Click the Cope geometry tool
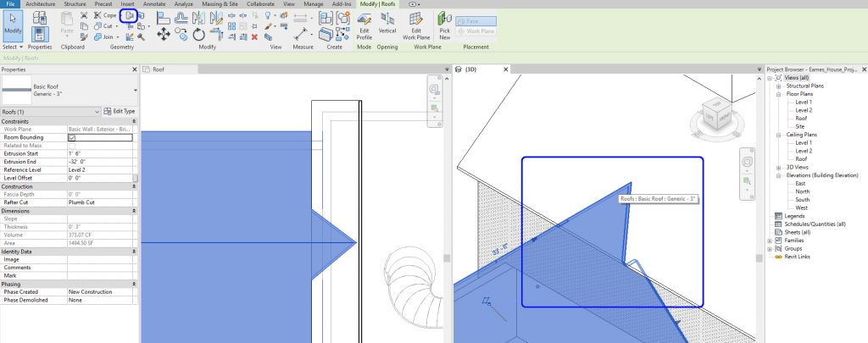 coord(105,15)
